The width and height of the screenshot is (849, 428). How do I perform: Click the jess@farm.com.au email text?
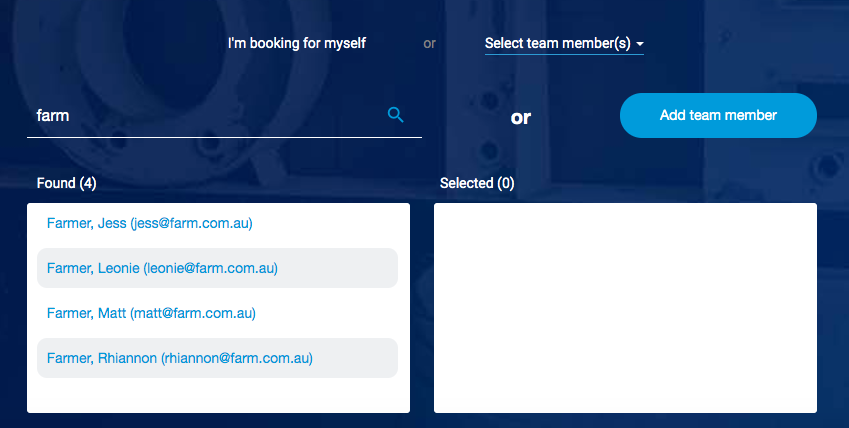192,223
